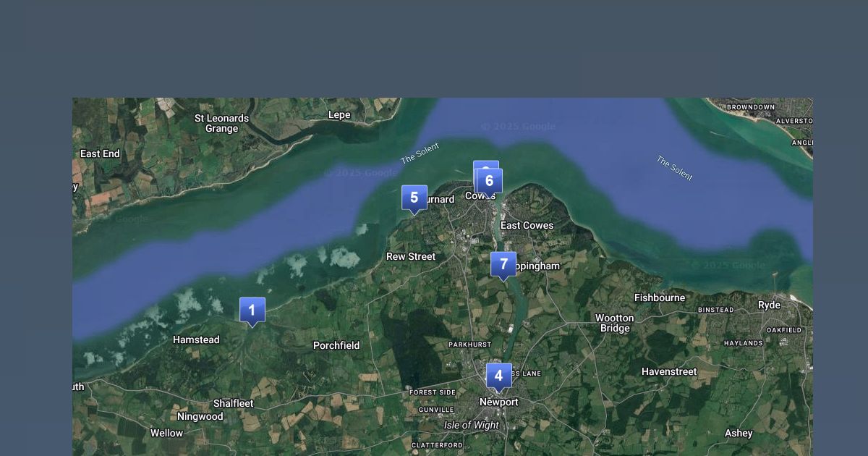Viewport: 868px width, 456px height.
Task: Click the Parkhurst area label
Action: coord(469,345)
